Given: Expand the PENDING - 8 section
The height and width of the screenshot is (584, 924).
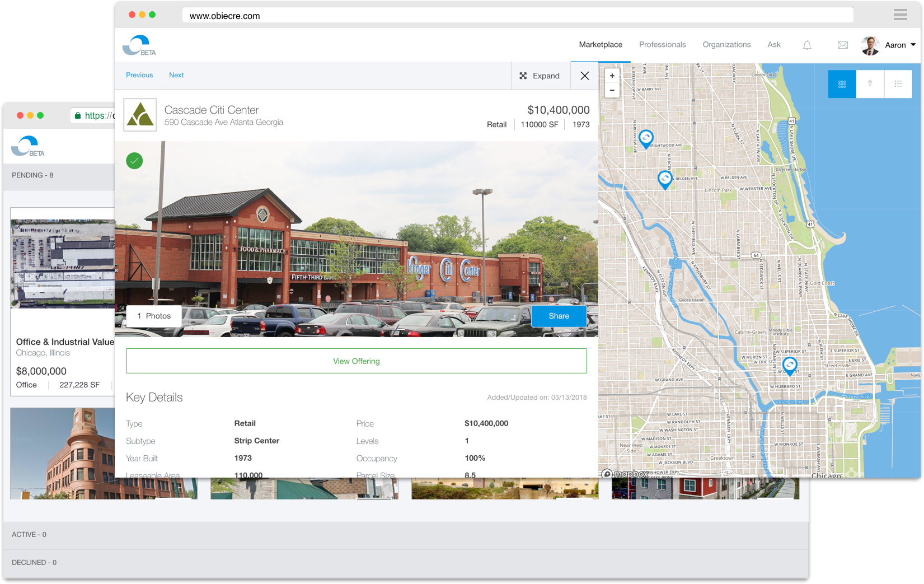Looking at the screenshot, I should pos(59,175).
